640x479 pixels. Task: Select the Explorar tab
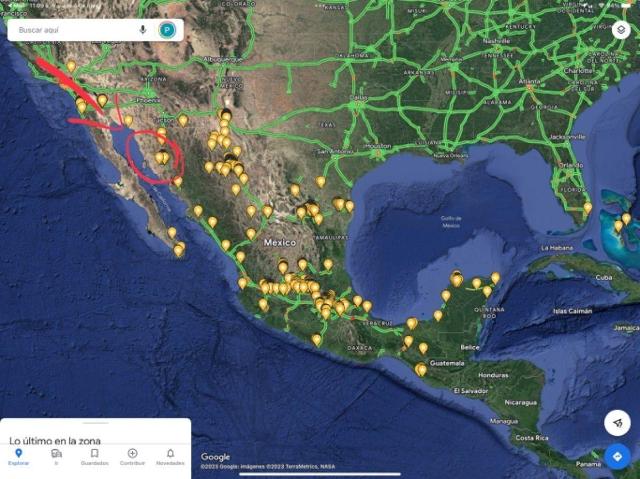[x=18, y=457]
